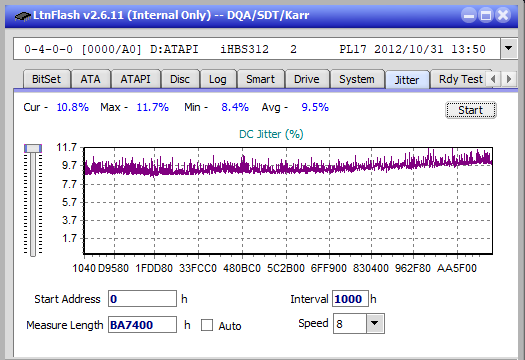
Task: Click the vertical scale slider thumb
Action: pos(33,148)
